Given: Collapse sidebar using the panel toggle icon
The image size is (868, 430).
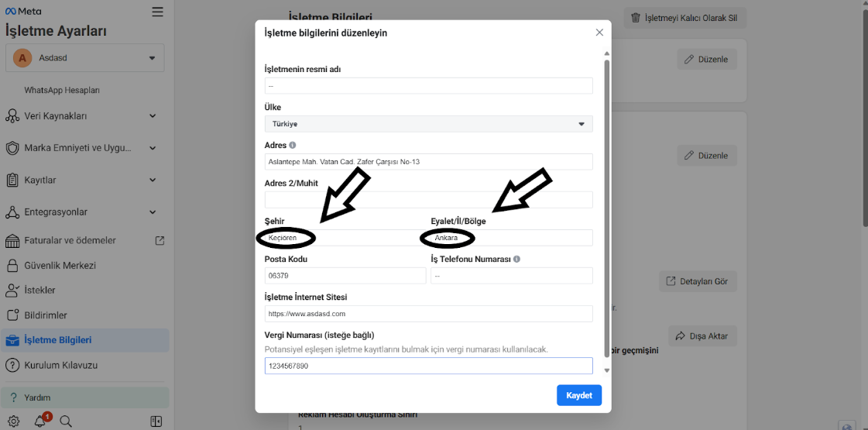Looking at the screenshot, I should (x=156, y=421).
